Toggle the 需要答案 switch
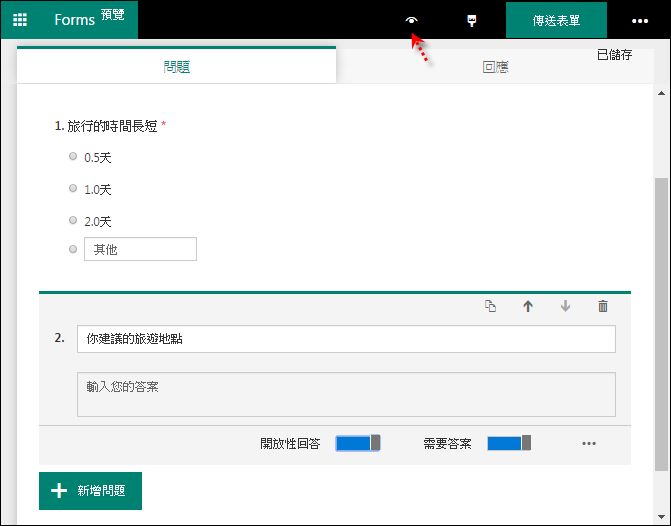Screen dimensions: 671x526 pos(509,443)
